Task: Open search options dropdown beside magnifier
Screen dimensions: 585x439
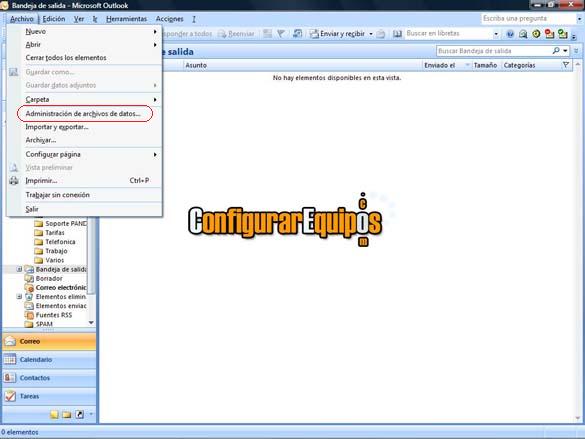Action: click(566, 51)
